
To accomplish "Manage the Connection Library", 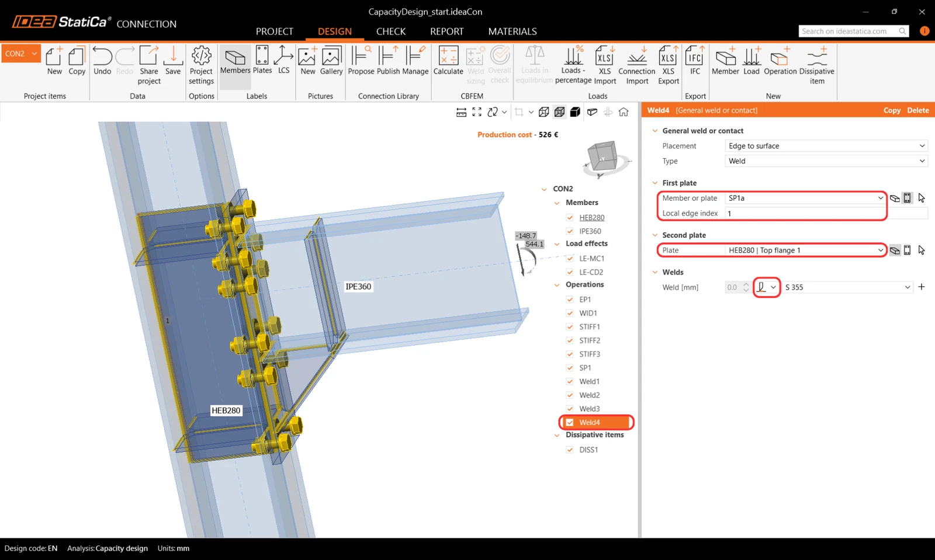I will (x=415, y=61).
